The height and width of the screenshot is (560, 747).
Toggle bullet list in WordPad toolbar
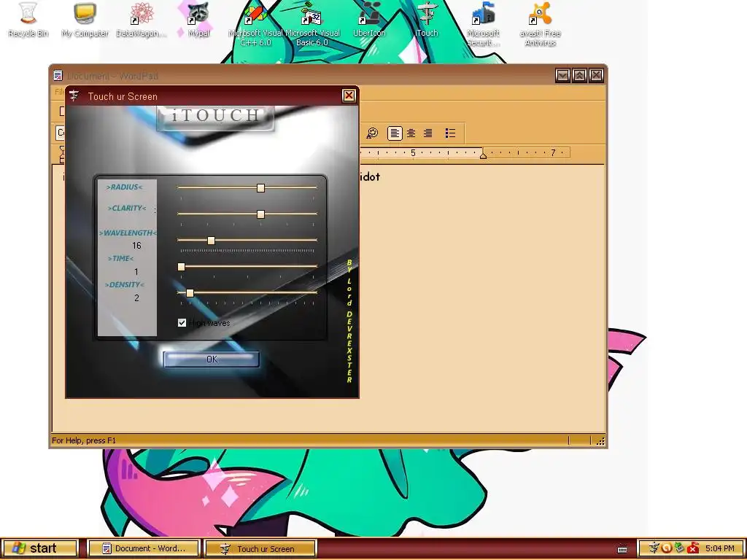coord(450,133)
